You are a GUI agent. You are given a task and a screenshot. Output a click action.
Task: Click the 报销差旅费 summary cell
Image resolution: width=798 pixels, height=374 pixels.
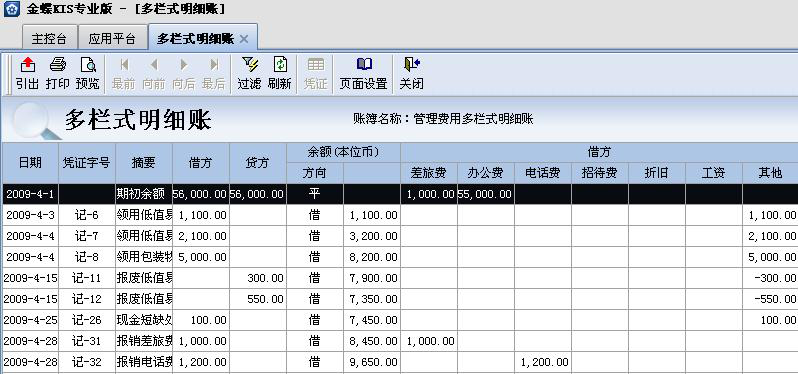point(144,341)
